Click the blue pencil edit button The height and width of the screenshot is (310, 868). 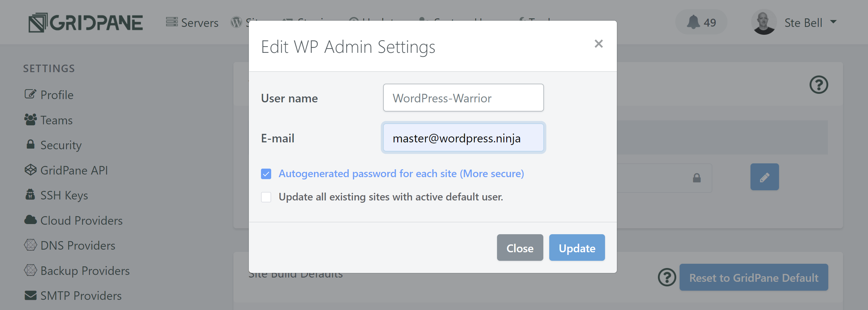pyautogui.click(x=764, y=177)
